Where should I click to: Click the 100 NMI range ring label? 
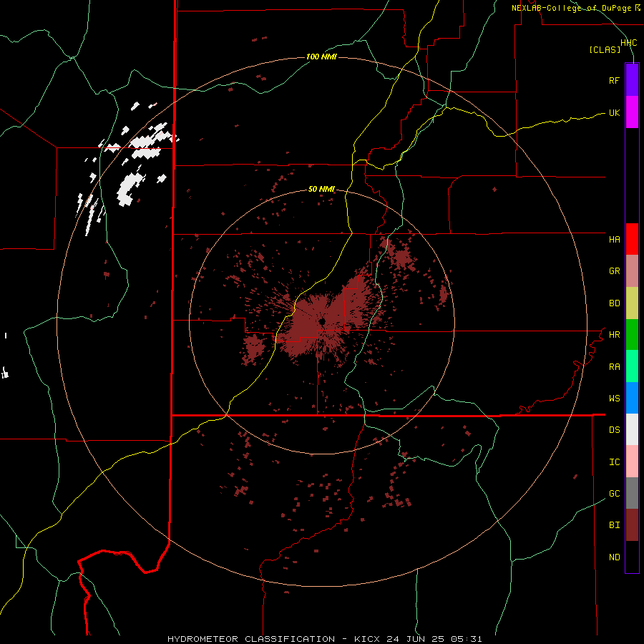pos(321,57)
